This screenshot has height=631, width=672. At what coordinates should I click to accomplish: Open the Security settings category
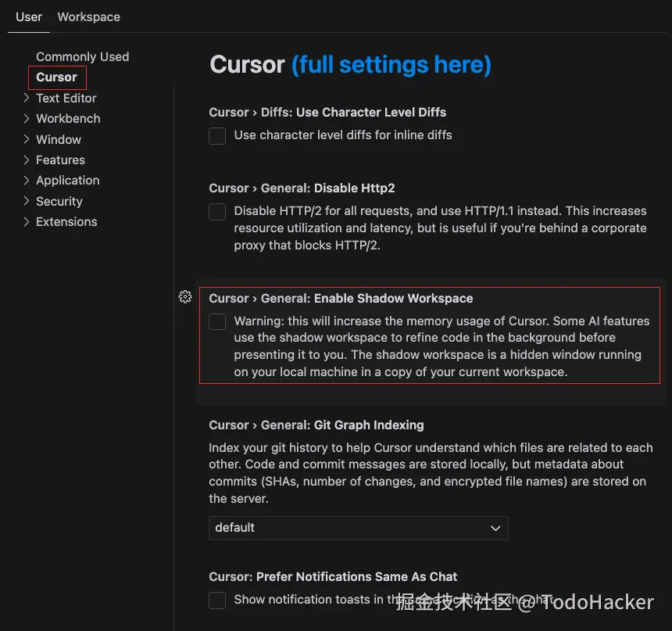pyautogui.click(x=59, y=201)
